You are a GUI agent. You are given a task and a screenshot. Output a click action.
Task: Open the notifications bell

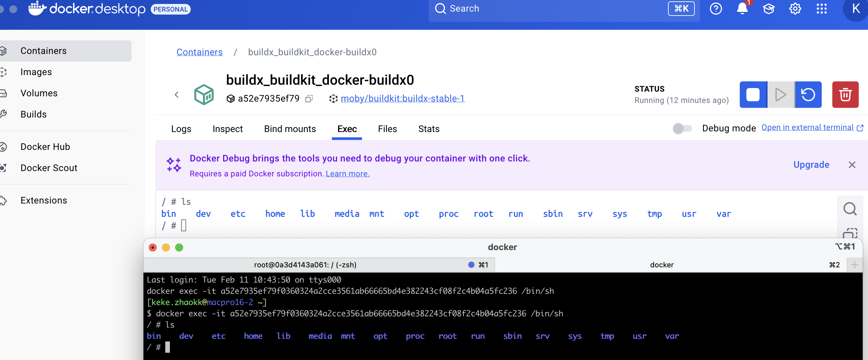click(x=742, y=9)
